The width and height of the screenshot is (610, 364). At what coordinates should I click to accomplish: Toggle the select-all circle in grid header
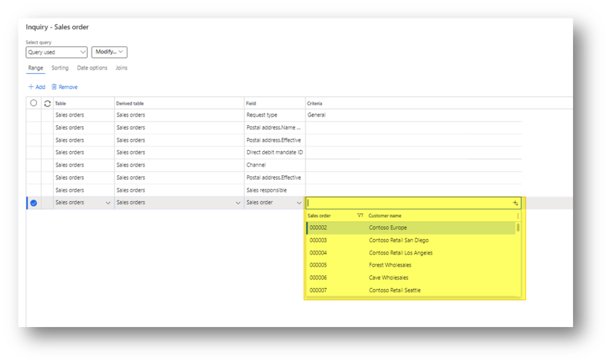pyautogui.click(x=33, y=103)
